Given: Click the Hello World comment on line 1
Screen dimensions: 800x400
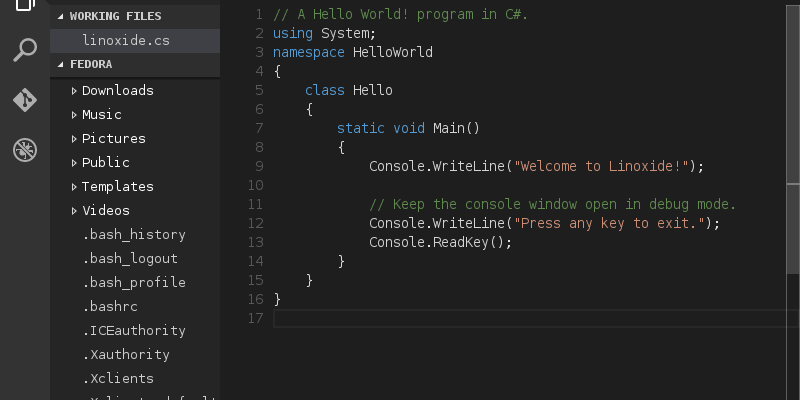Looking at the screenshot, I should [x=401, y=15].
